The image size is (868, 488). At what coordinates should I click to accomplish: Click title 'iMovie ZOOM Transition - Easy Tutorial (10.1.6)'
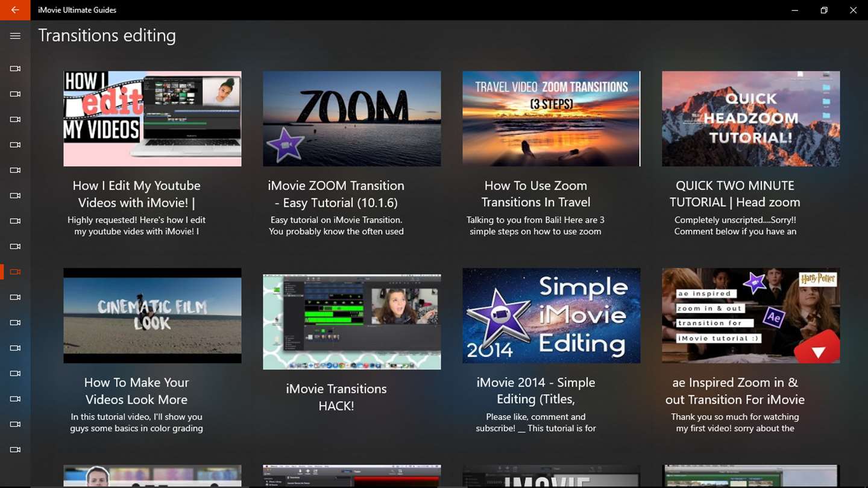(x=336, y=194)
